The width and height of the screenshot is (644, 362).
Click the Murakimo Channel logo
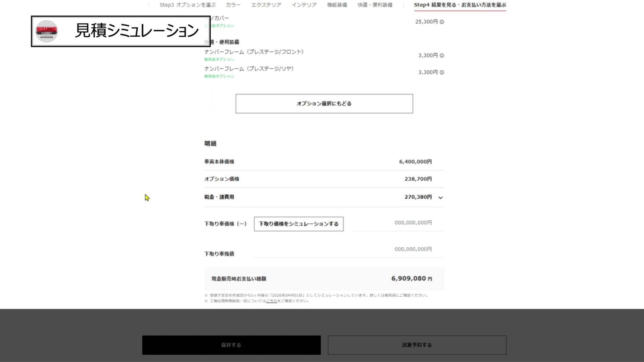pyautogui.click(x=47, y=31)
